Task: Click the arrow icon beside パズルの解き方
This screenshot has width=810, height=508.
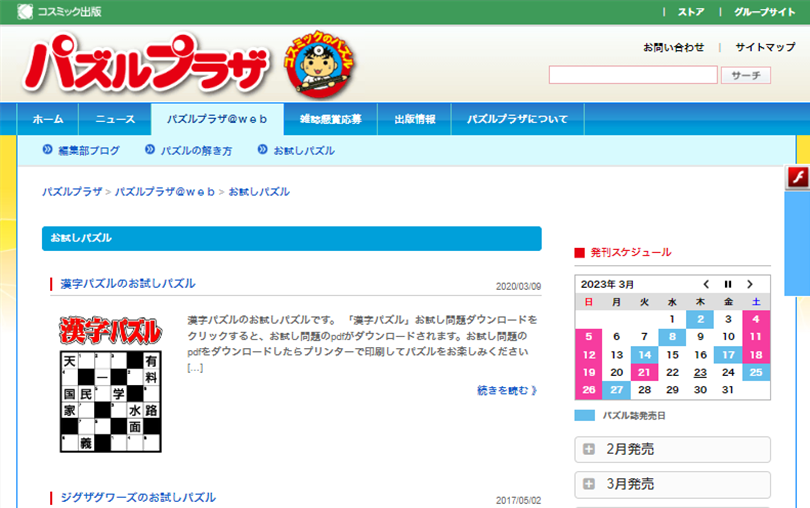Action: [150, 149]
